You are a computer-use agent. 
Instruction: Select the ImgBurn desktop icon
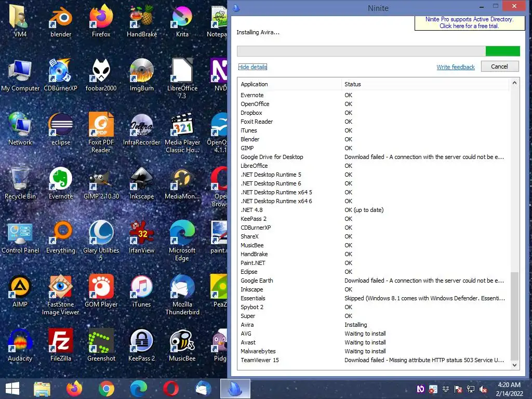click(x=142, y=75)
